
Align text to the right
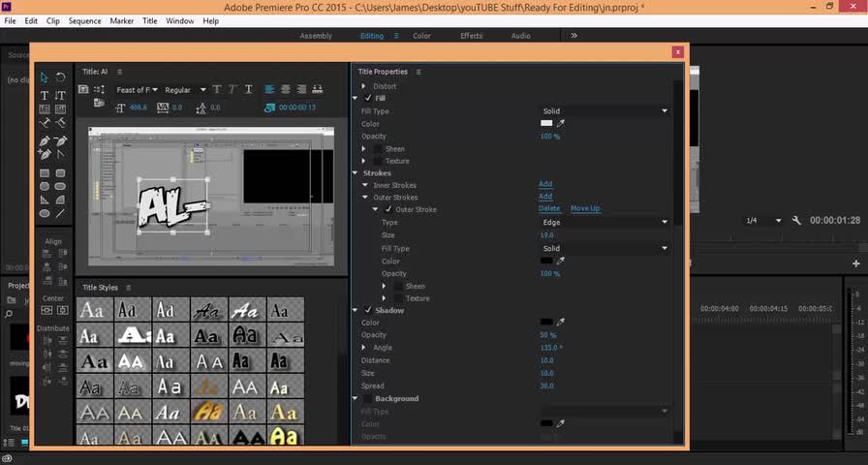pyautogui.click(x=301, y=89)
